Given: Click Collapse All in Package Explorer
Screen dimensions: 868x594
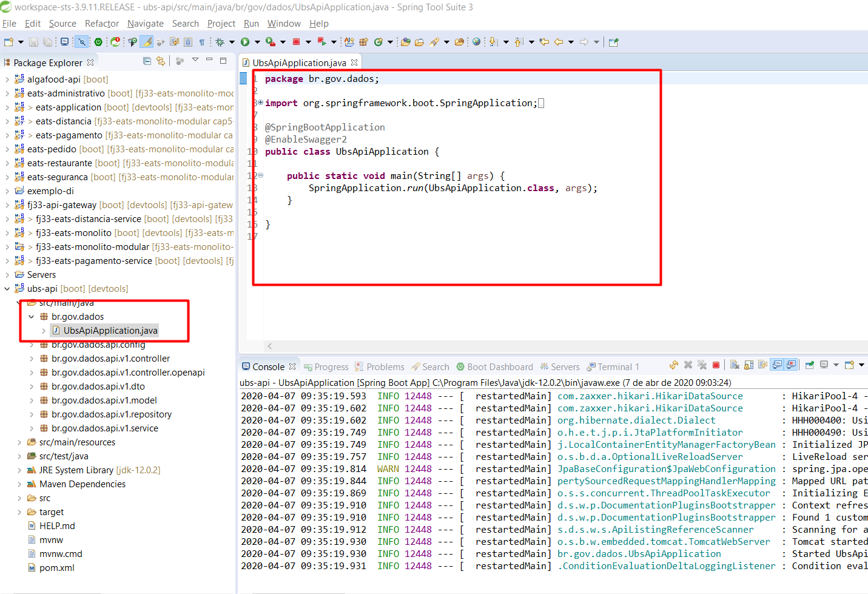Looking at the screenshot, I should coord(147,61).
